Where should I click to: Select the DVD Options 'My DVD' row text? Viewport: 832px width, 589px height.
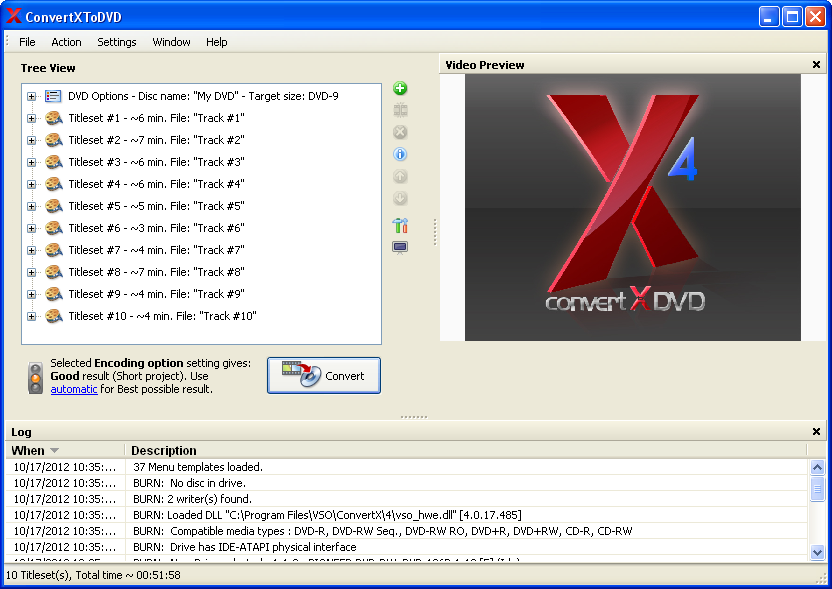coord(203,96)
